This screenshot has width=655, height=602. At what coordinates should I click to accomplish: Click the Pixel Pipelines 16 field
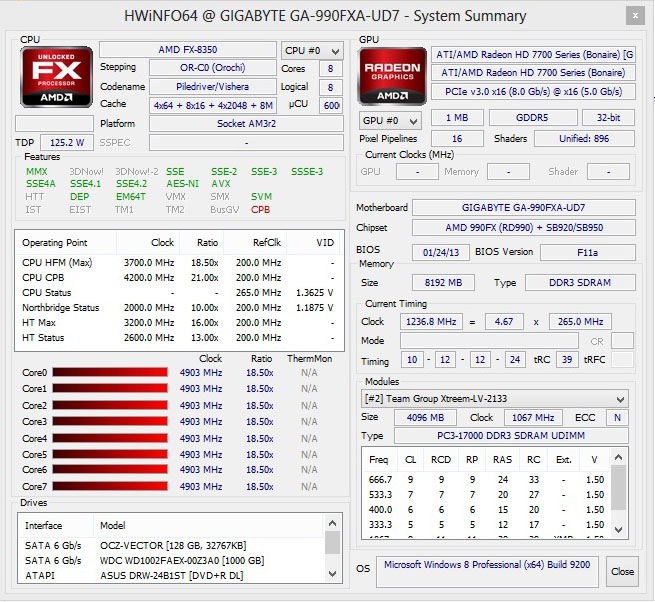pos(457,139)
